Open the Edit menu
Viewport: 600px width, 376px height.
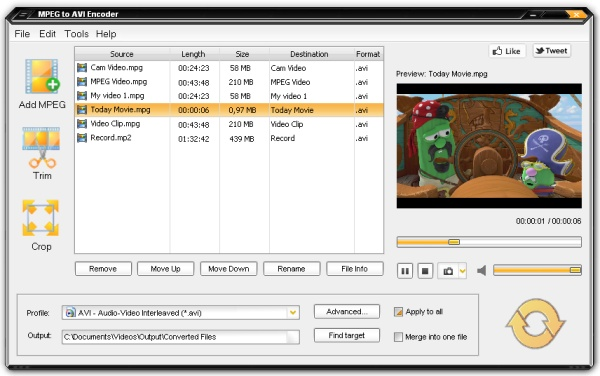pyautogui.click(x=47, y=34)
